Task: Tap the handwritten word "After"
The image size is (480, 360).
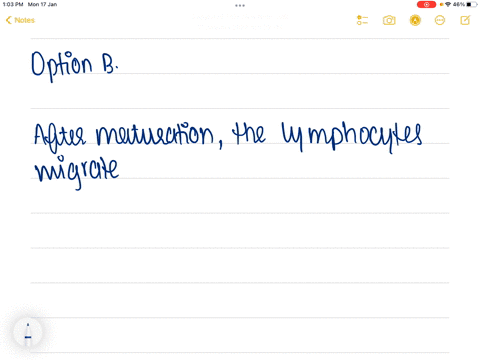Action: coord(60,138)
